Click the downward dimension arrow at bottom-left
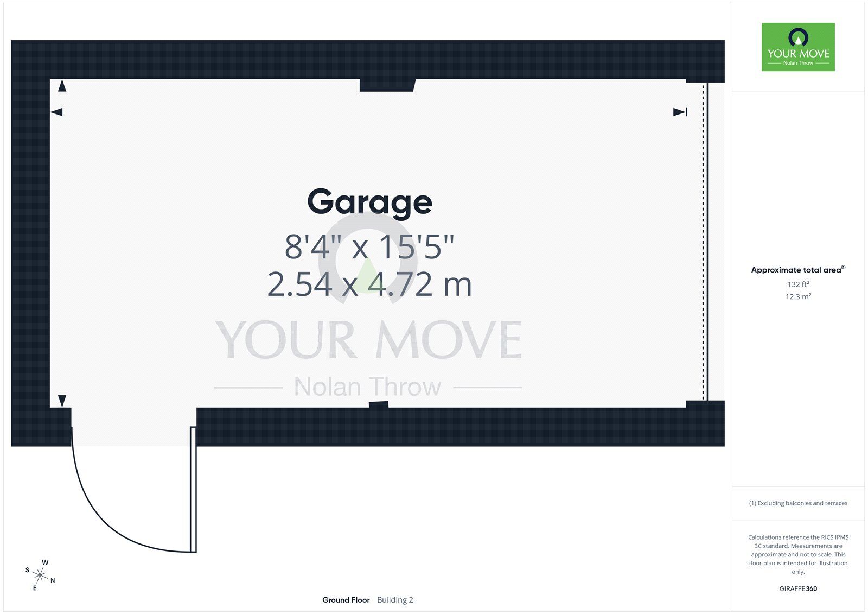 [x=62, y=401]
